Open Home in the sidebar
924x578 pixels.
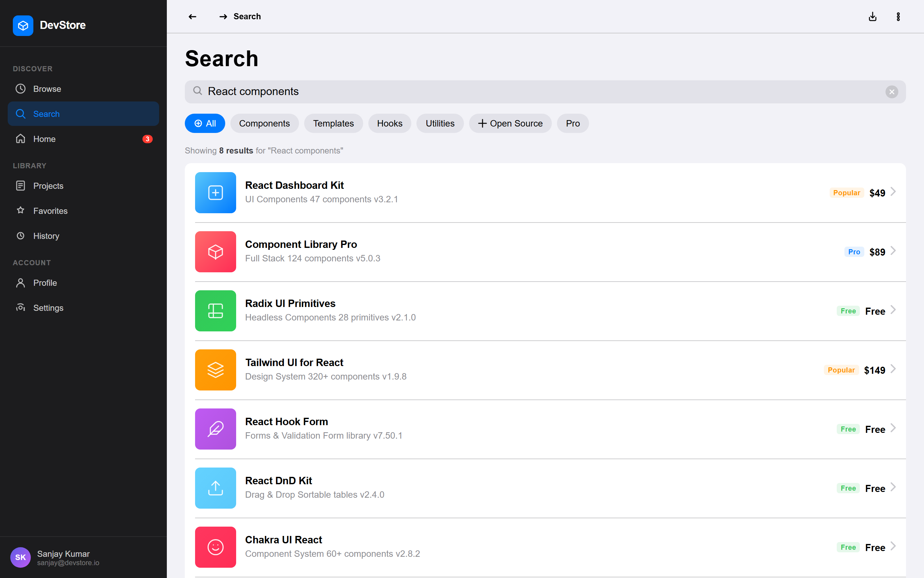click(x=83, y=139)
